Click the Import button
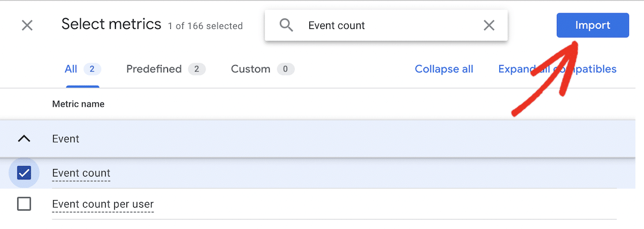The width and height of the screenshot is (644, 229). [x=593, y=25]
